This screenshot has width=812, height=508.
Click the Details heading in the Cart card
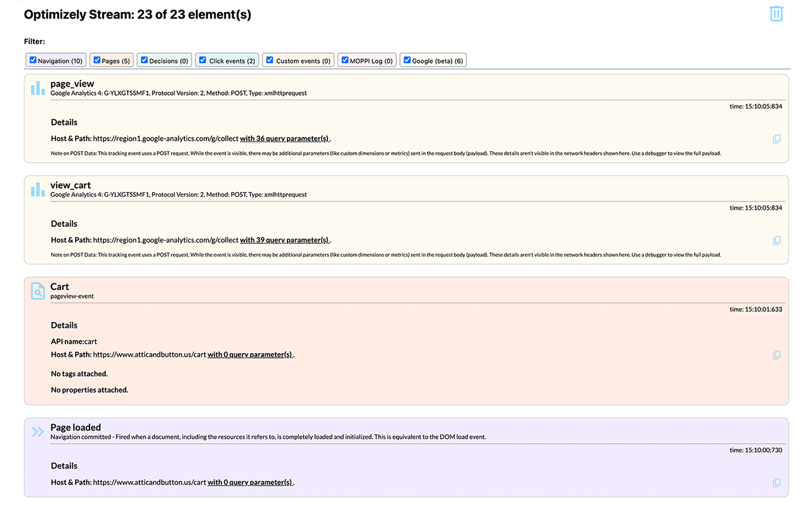coord(64,325)
